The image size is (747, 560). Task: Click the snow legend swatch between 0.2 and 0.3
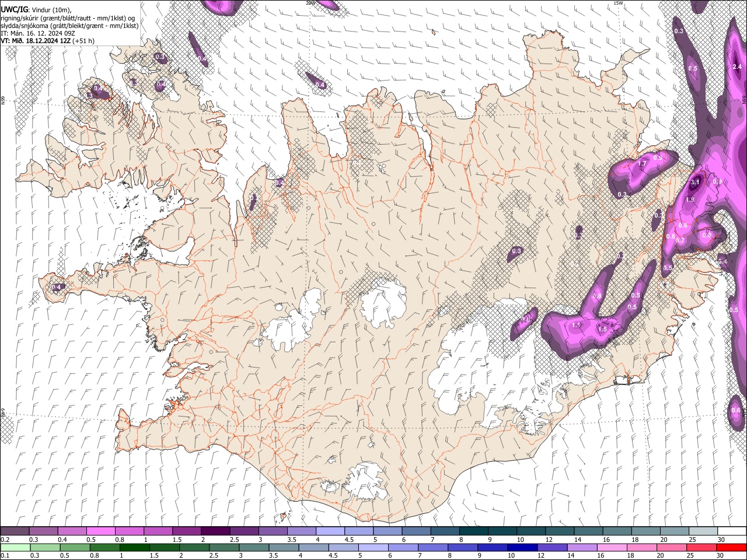click(x=15, y=531)
